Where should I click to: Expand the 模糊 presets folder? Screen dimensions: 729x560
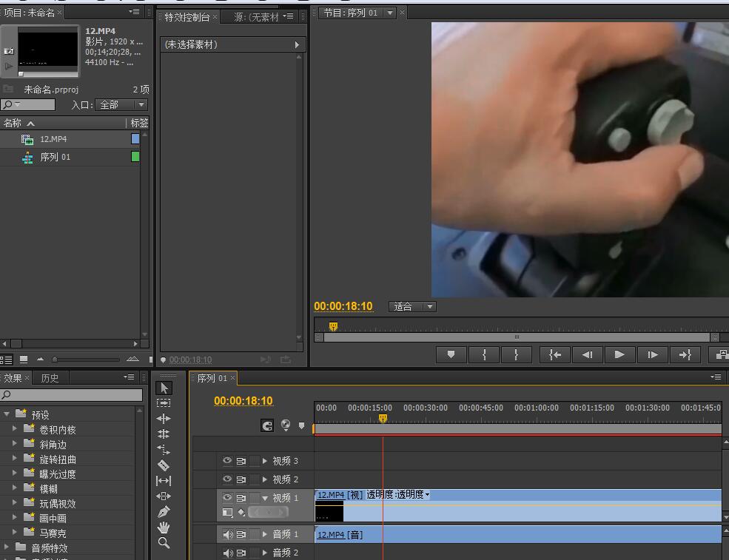tap(14, 488)
